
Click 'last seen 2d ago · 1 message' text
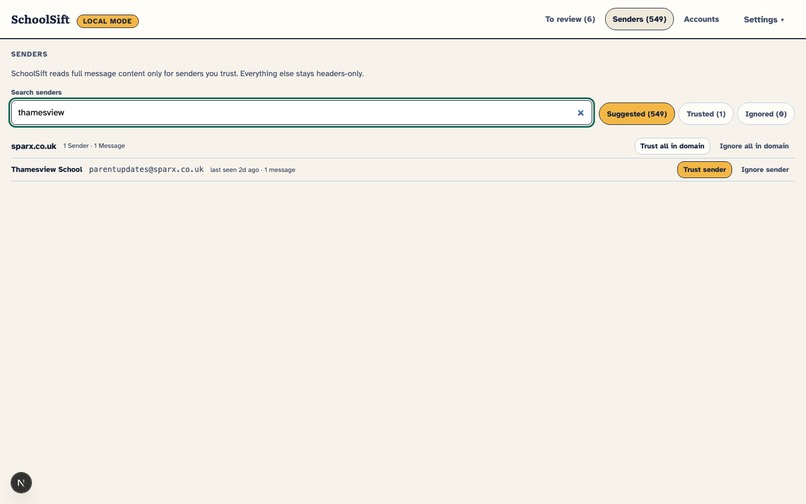pos(252,170)
